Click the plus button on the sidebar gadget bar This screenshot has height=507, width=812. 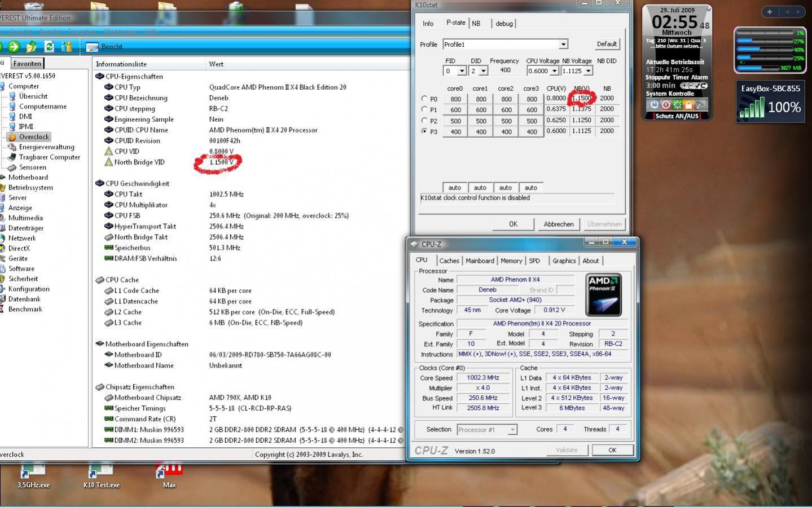(x=770, y=11)
